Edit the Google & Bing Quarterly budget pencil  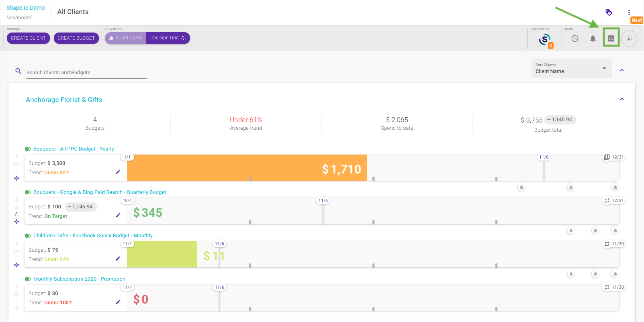(118, 215)
